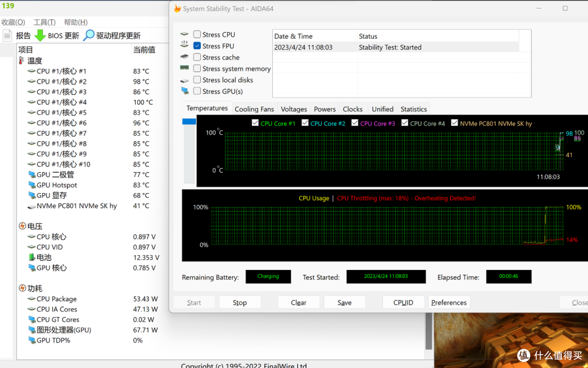Open the Preferences dialog
This screenshot has width=588, height=368.
[x=449, y=302]
